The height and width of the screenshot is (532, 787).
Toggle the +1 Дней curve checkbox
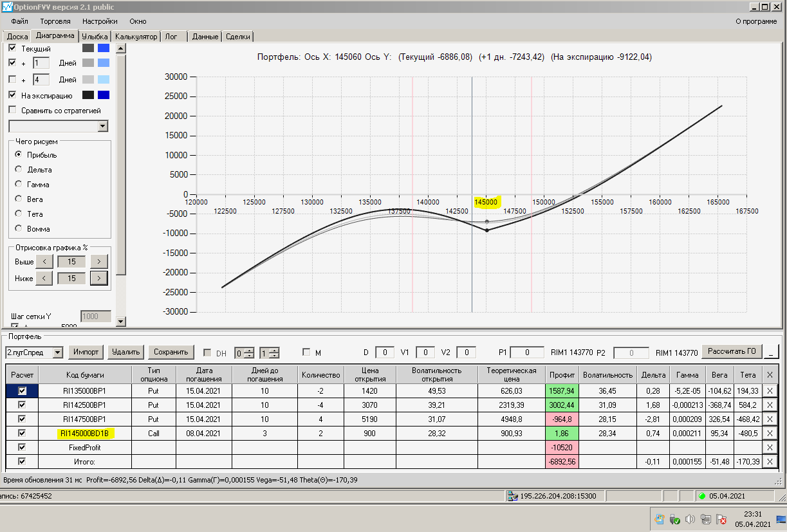coord(12,63)
